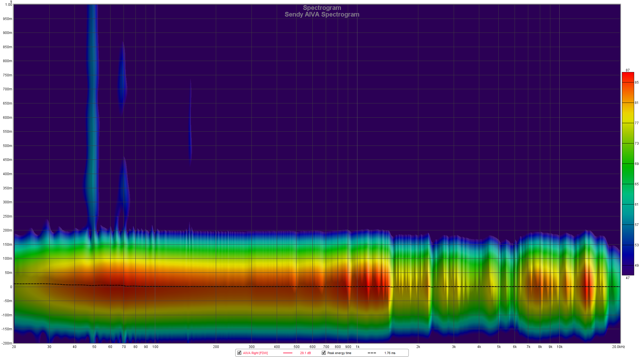Screen dimensions: 644x357
Task: Click the '-200m' time axis label
Action: [x=7, y=343]
